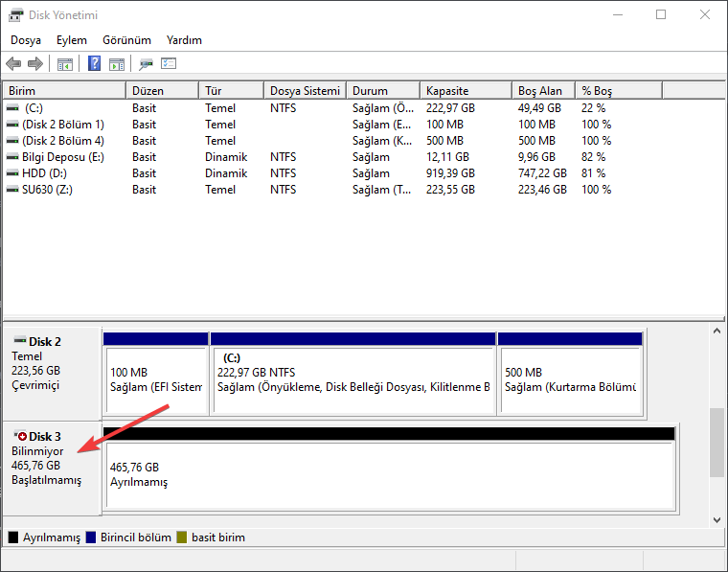The image size is (728, 572).
Task: Click the 919,39 GB capacity cell
Action: (x=450, y=173)
